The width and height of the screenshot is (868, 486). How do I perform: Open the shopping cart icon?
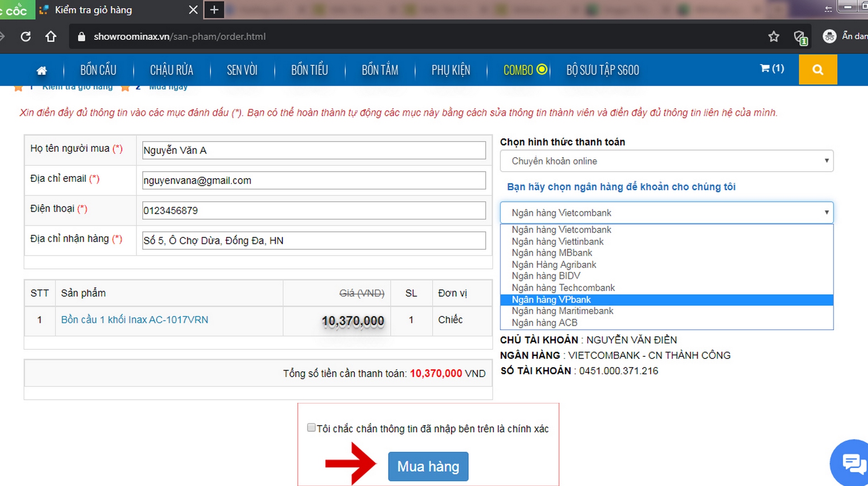[771, 68]
